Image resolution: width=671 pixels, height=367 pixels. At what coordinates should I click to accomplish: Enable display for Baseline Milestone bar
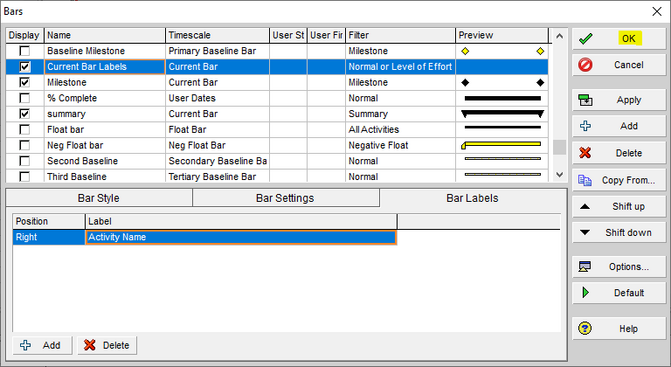tap(25, 51)
